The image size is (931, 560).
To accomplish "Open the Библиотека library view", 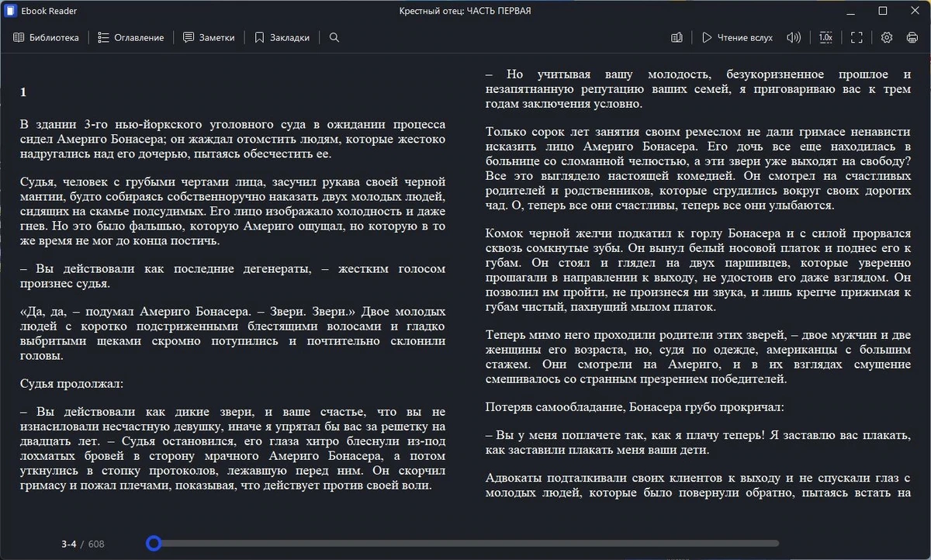I will click(47, 37).
